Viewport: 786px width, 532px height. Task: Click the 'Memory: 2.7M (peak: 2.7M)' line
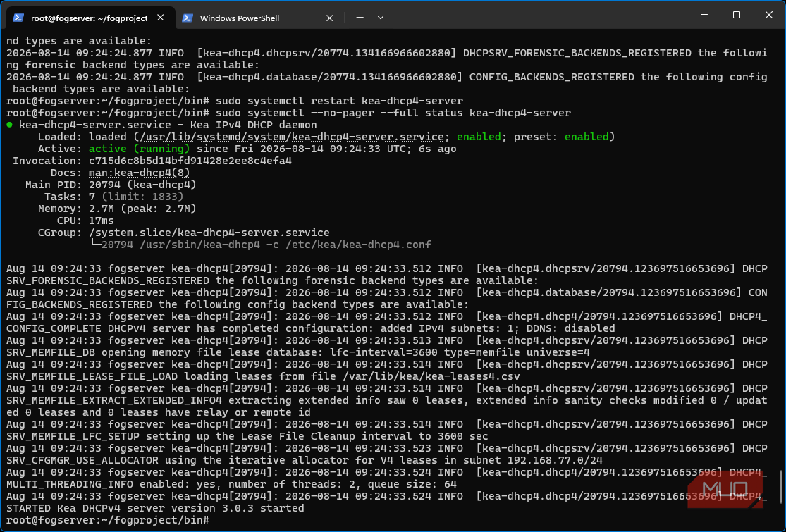pos(117,209)
